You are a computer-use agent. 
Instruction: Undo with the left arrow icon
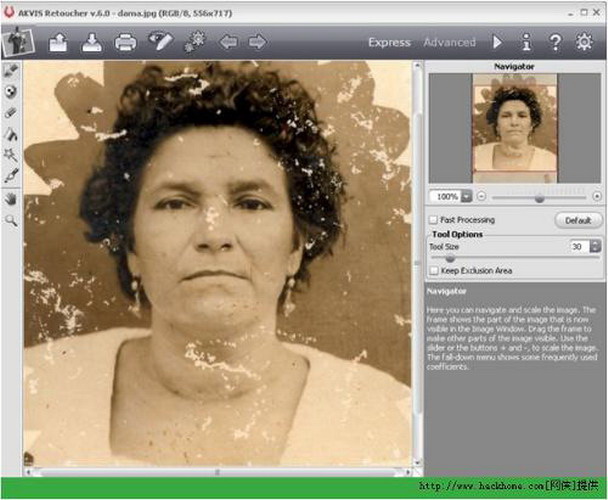pyautogui.click(x=228, y=42)
